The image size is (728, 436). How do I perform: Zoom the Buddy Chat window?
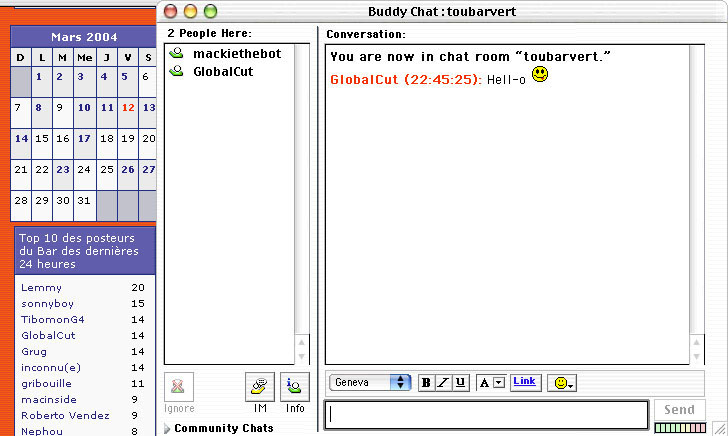(x=210, y=11)
